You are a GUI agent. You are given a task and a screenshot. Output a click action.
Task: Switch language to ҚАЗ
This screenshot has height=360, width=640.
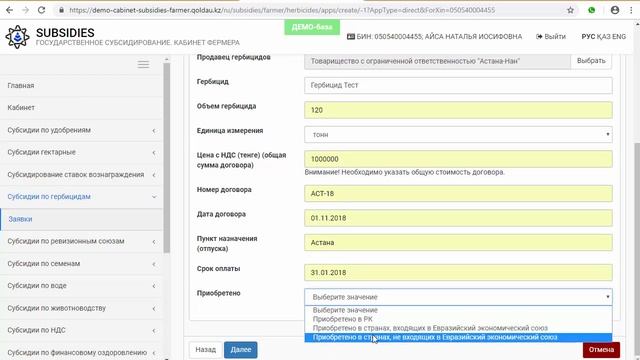[x=603, y=37]
